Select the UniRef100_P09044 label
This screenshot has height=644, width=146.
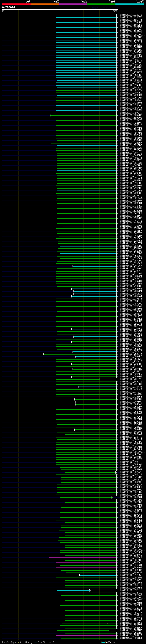131,80
